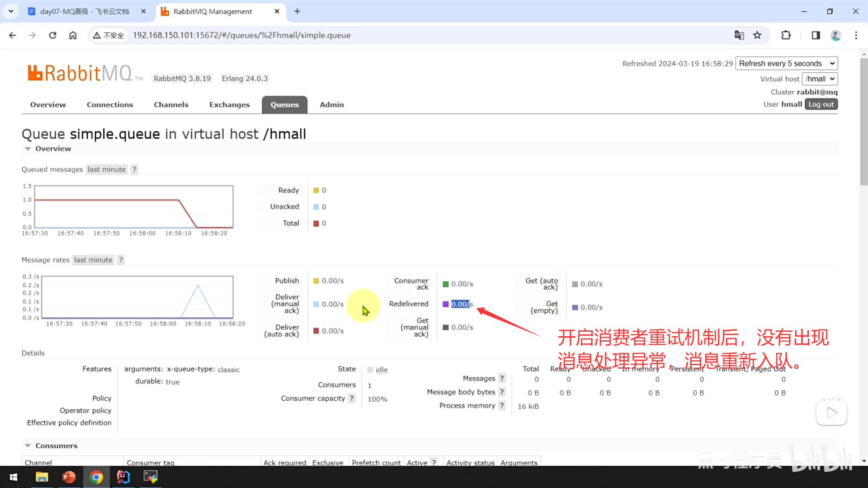Click help icon next to Process memory

[502, 405]
